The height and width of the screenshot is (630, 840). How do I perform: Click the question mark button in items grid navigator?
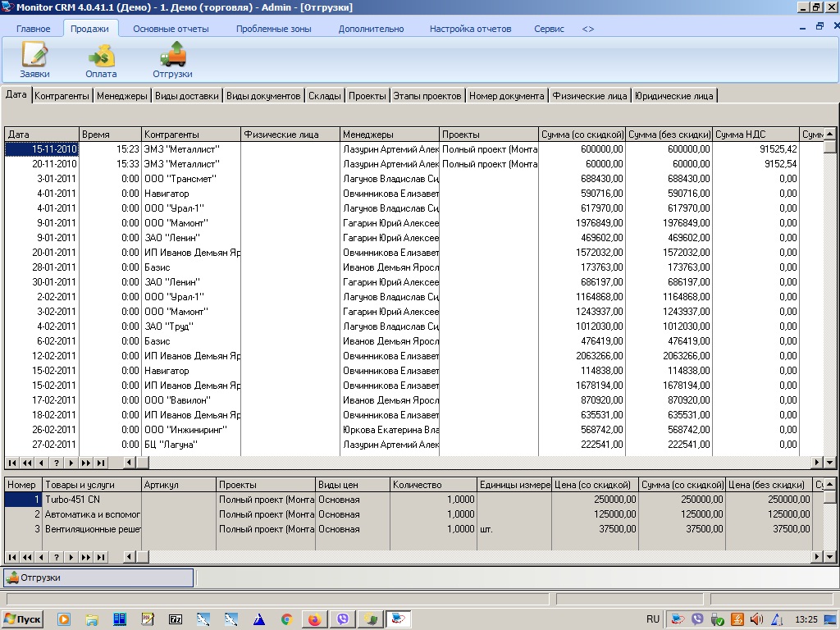coord(57,557)
